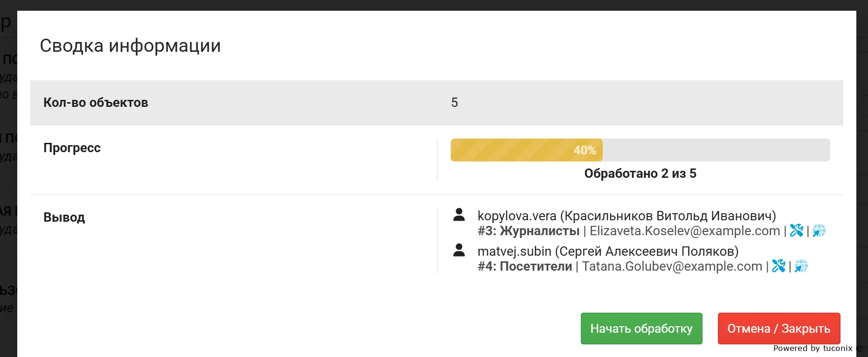The height and width of the screenshot is (357, 868).
Task: Click the Tatana.Golubev@example.com email
Action: point(672,266)
